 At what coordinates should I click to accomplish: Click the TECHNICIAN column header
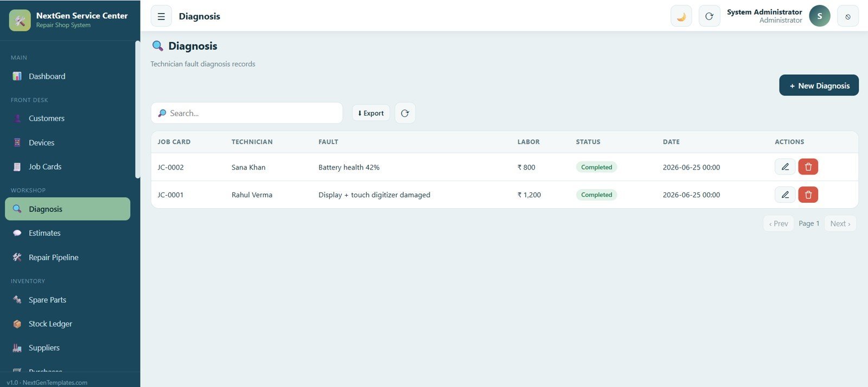252,142
